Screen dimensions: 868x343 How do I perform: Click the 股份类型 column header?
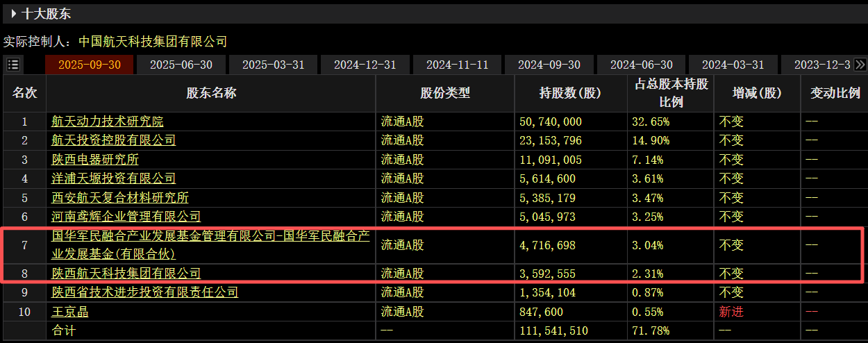pos(445,93)
